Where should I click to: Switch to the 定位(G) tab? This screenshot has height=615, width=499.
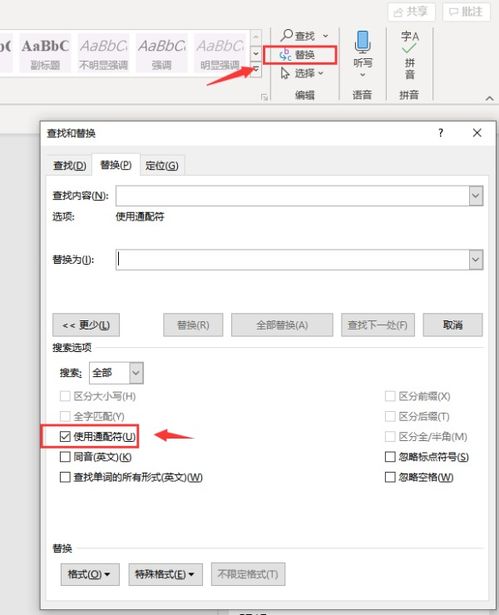pos(162,166)
